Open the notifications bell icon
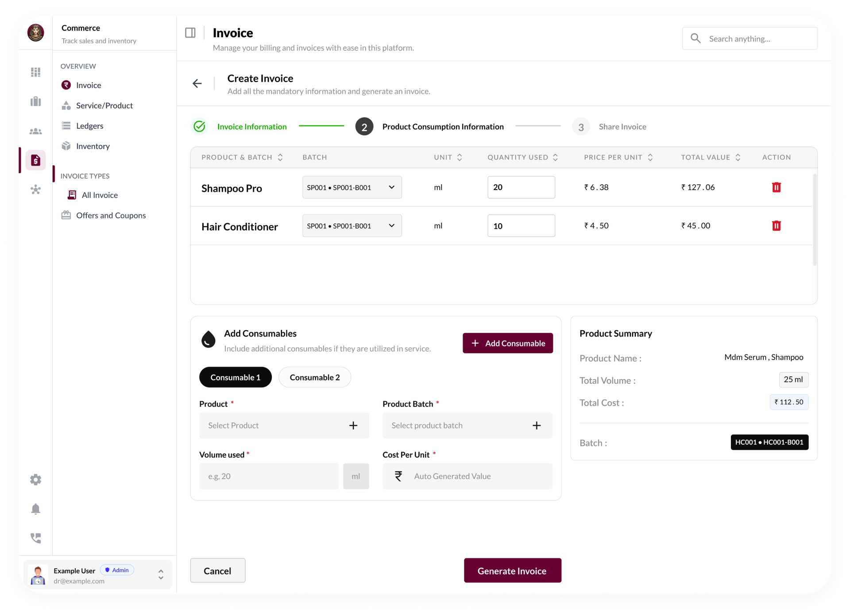Screen dimensions: 850x616 pos(35,509)
